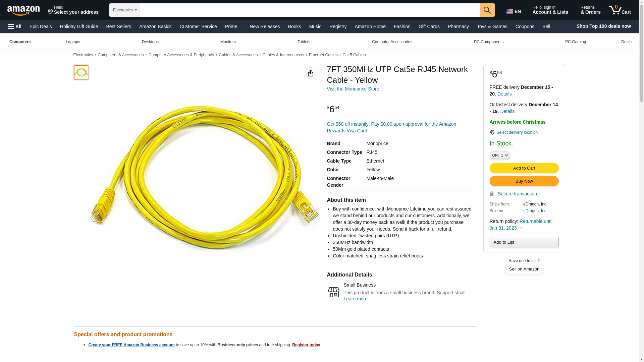The image size is (644, 362).
Task: Visit the Monoprice Store link
Action: [x=353, y=89]
